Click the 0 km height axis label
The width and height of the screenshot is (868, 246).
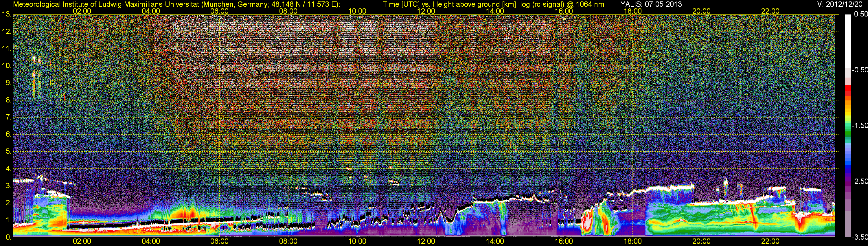pyautogui.click(x=8, y=237)
